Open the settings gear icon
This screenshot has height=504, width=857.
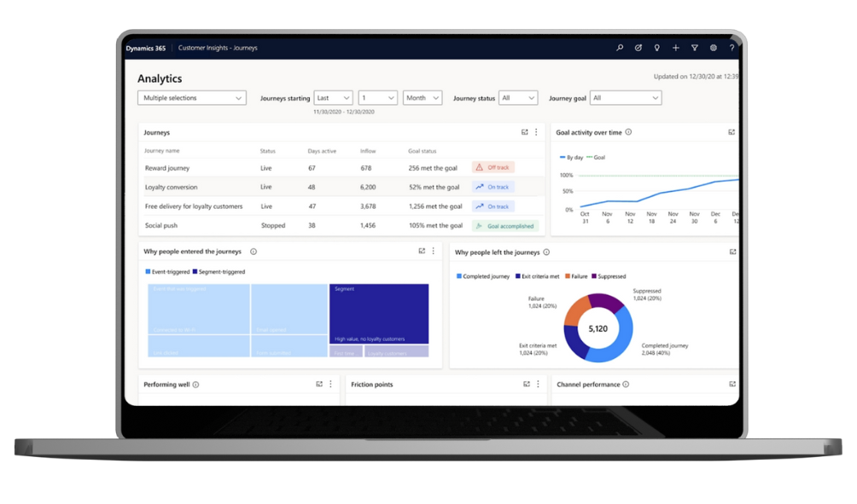[x=714, y=49]
